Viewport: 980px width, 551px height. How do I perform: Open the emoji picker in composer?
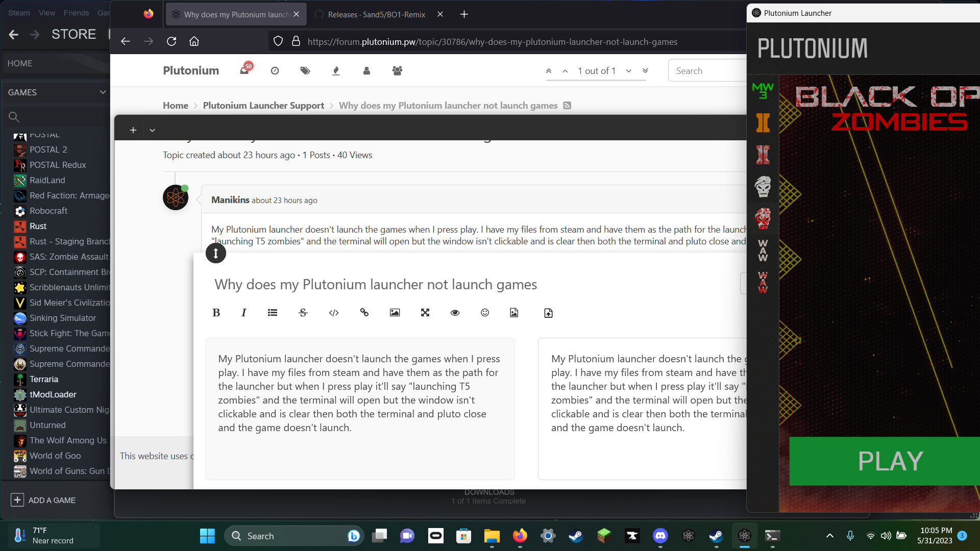[485, 313]
